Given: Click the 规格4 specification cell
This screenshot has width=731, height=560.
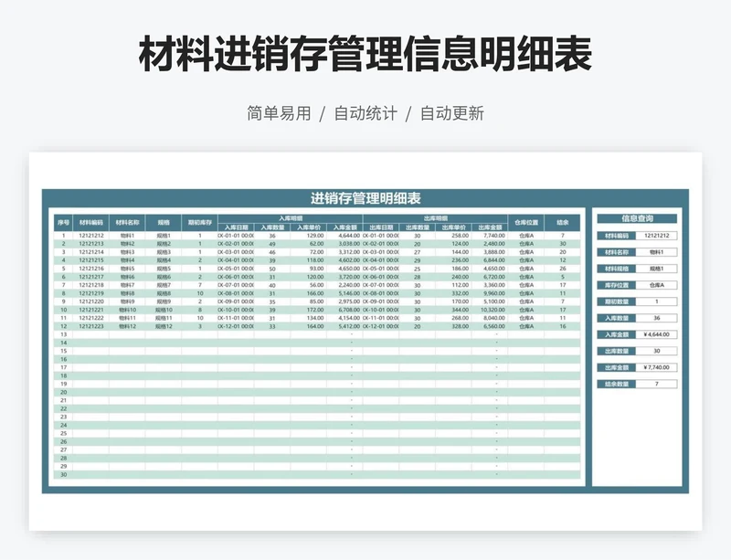Looking at the screenshot, I should [x=164, y=260].
